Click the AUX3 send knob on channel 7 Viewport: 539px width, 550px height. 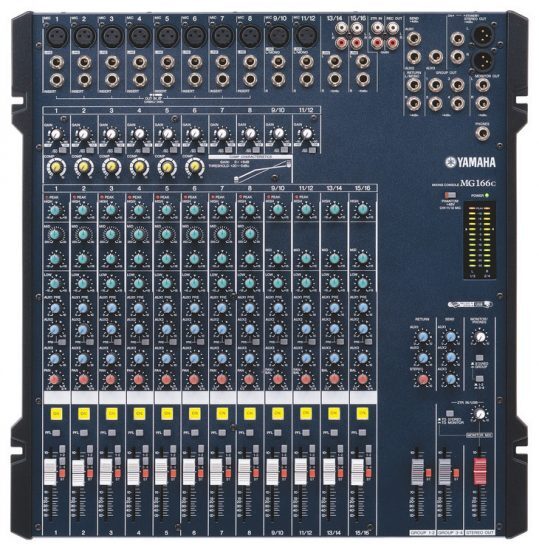222,358
